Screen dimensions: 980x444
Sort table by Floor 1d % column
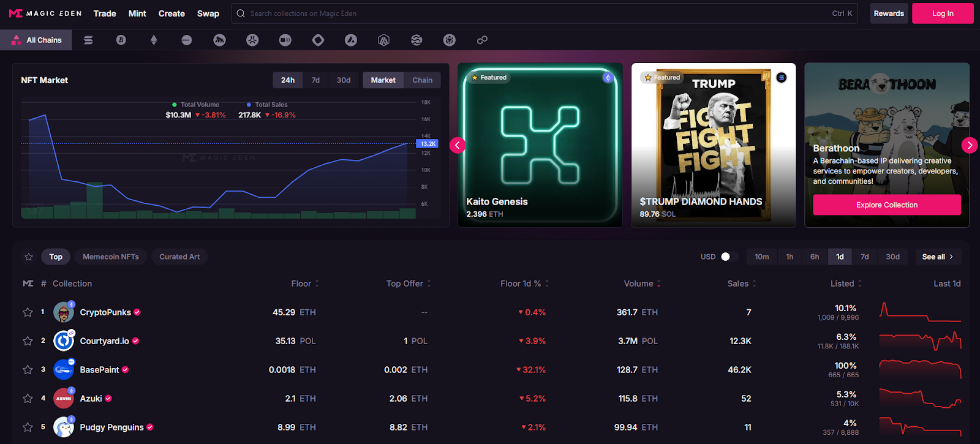click(x=524, y=284)
